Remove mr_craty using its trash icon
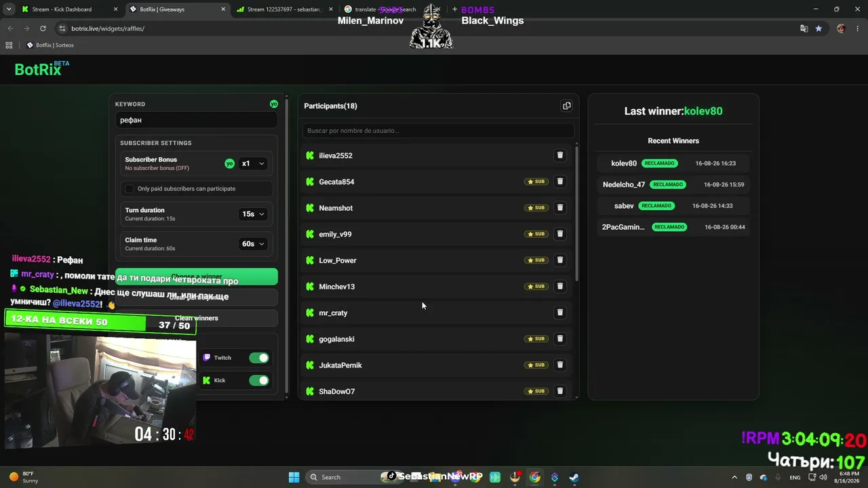 click(x=560, y=312)
